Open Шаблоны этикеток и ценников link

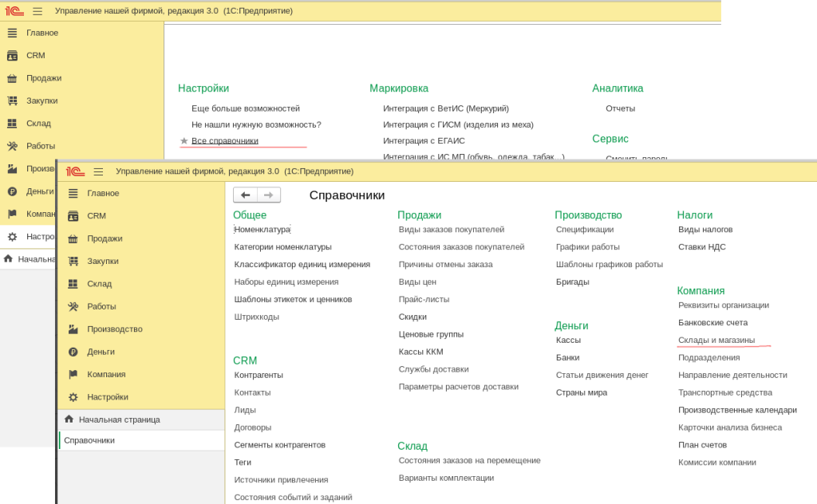pos(293,299)
